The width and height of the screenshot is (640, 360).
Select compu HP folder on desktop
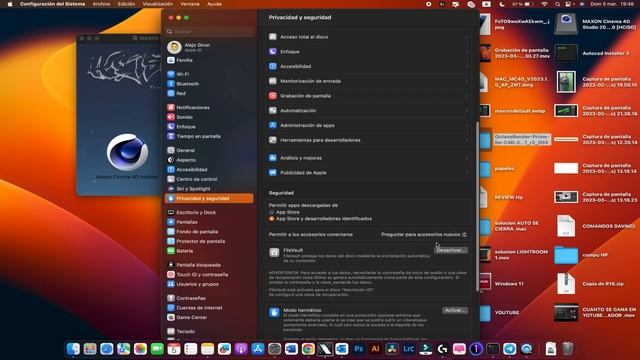tap(566, 255)
